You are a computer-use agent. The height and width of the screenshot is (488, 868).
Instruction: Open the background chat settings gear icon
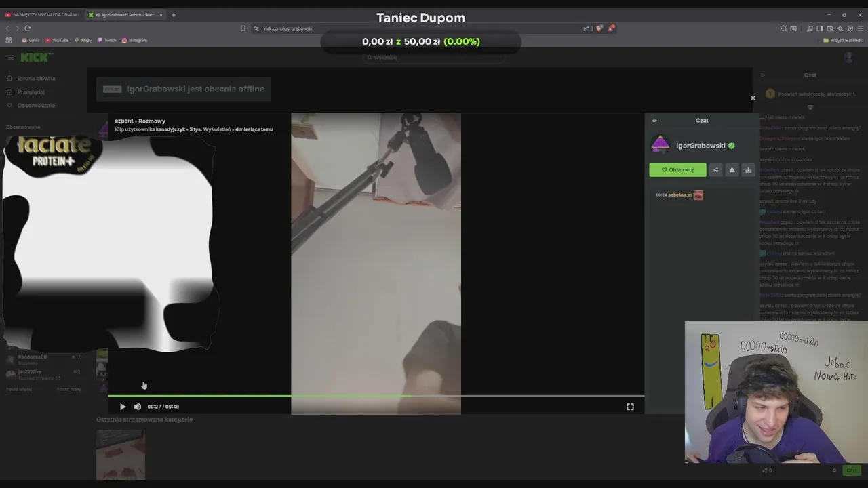point(834,470)
